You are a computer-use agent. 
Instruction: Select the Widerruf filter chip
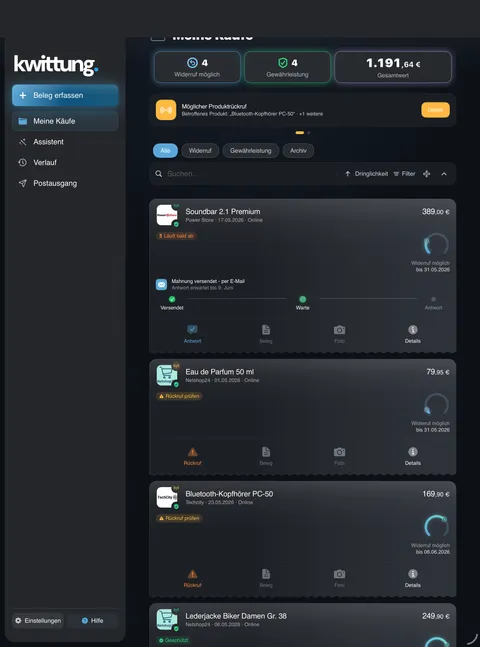(200, 151)
